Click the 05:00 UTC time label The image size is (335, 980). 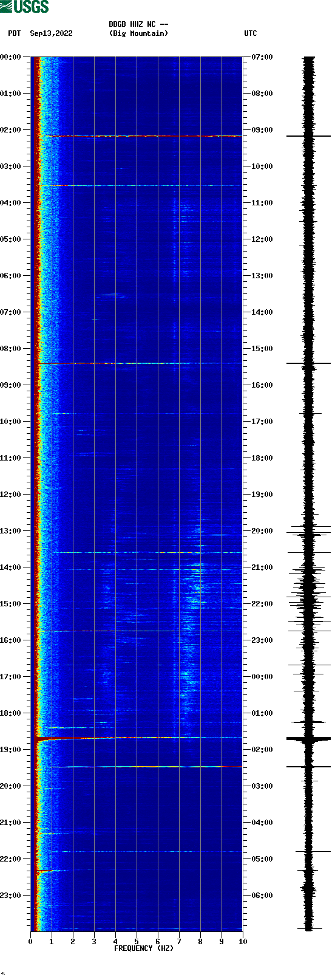[262, 859]
